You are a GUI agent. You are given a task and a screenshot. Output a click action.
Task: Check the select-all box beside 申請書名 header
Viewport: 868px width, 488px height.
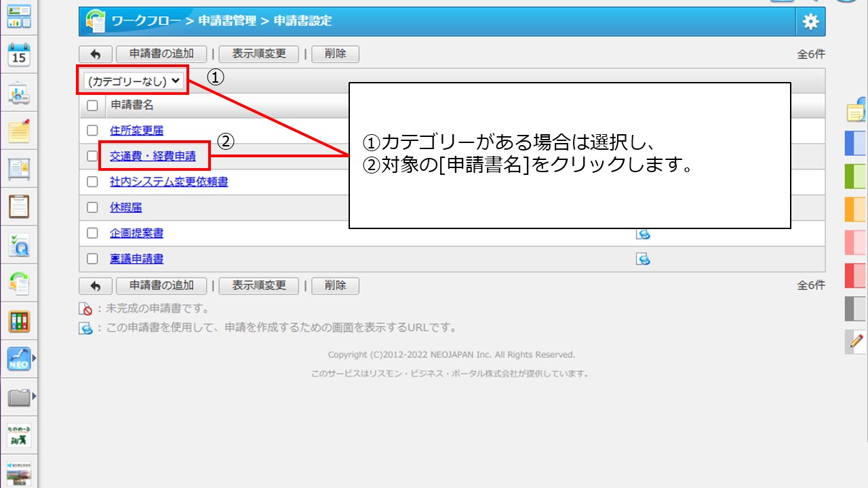coord(92,105)
